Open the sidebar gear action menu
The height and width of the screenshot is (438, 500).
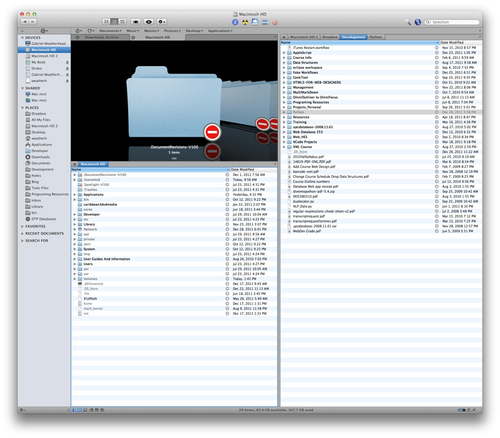(44, 31)
